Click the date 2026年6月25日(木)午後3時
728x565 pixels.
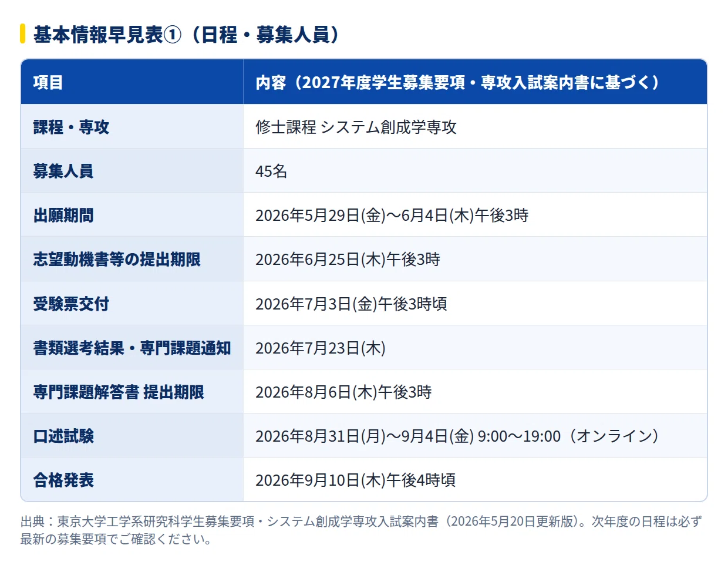[348, 259]
